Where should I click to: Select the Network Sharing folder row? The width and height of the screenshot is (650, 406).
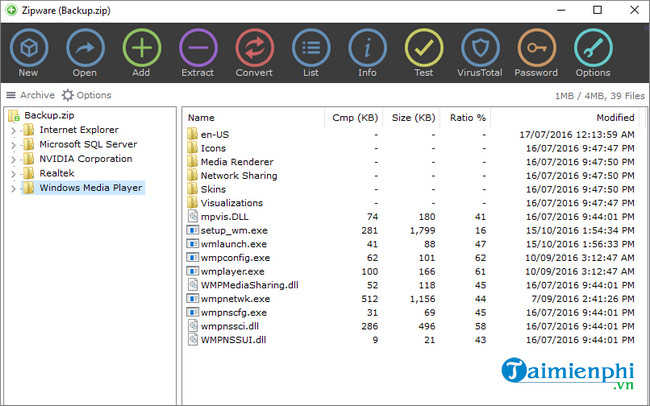[410, 175]
